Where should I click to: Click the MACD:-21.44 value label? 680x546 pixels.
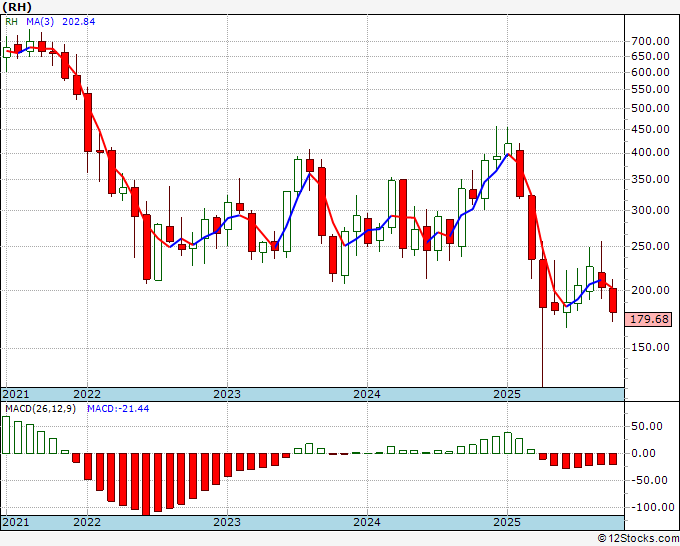(x=118, y=409)
